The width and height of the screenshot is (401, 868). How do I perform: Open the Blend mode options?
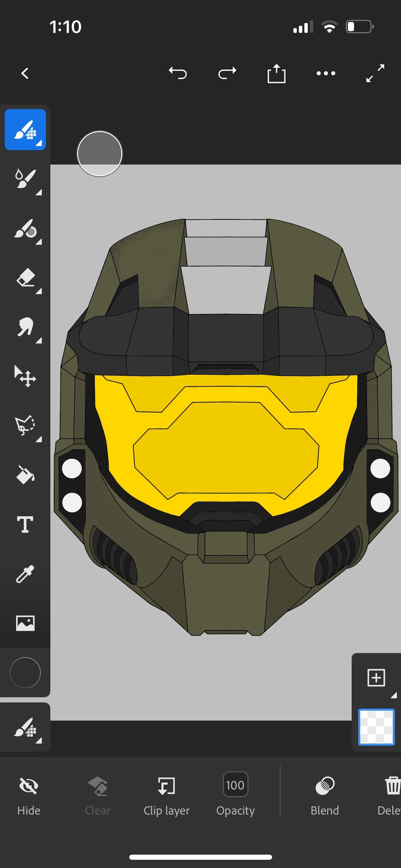[x=325, y=796]
